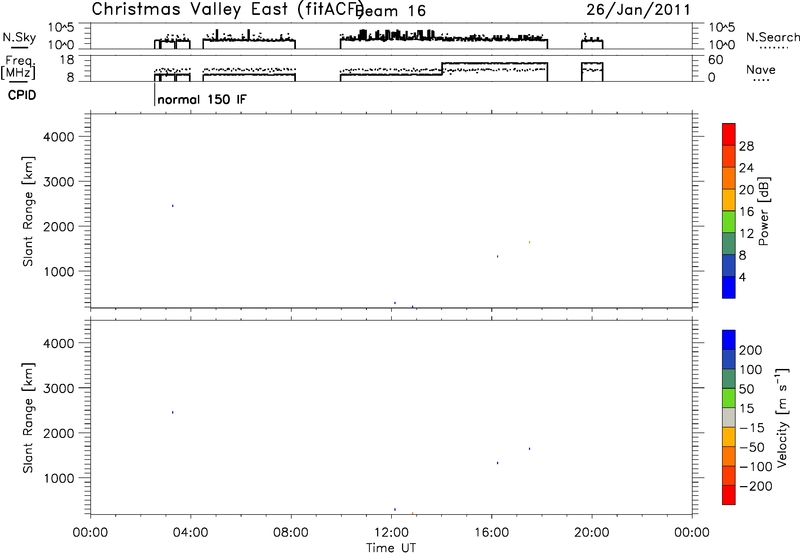Click the "60" Nave axis label
This screenshot has width=800, height=554.
tap(716, 60)
